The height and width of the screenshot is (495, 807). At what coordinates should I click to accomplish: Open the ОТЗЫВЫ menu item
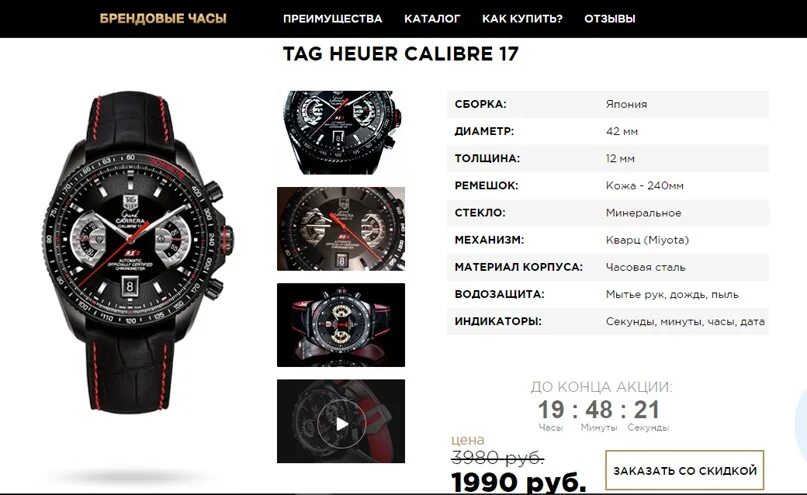click(609, 19)
